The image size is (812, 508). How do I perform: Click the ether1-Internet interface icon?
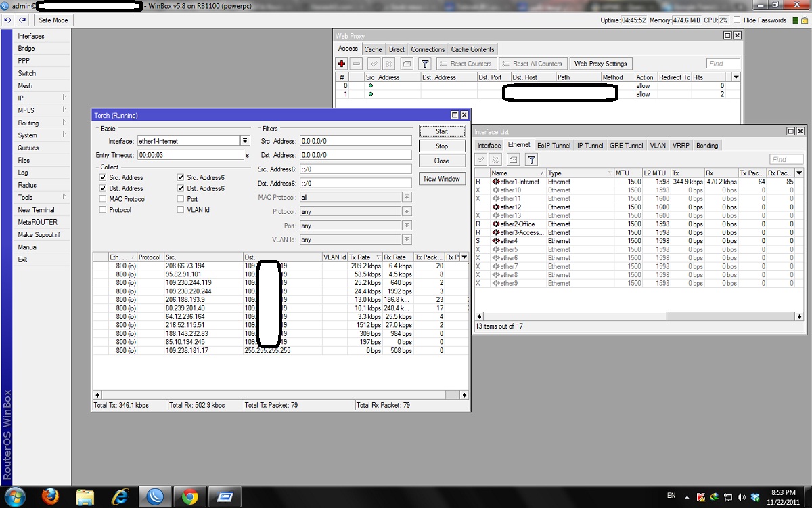click(x=496, y=182)
